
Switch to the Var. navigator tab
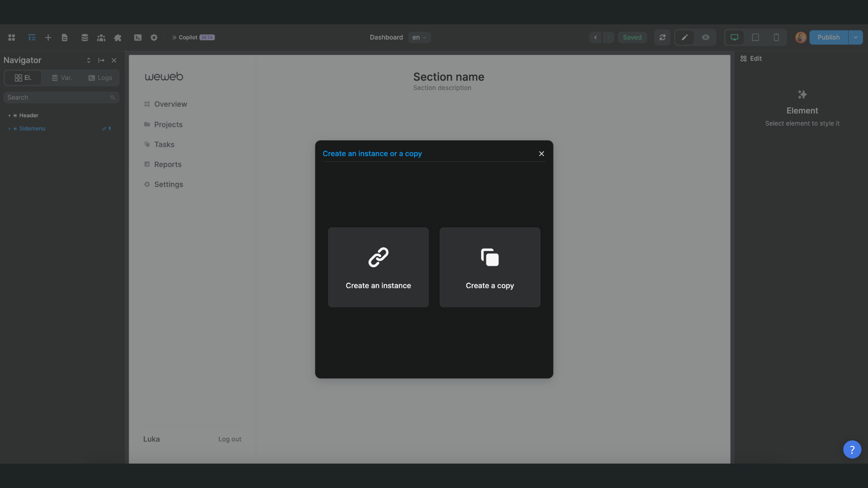pos(62,78)
